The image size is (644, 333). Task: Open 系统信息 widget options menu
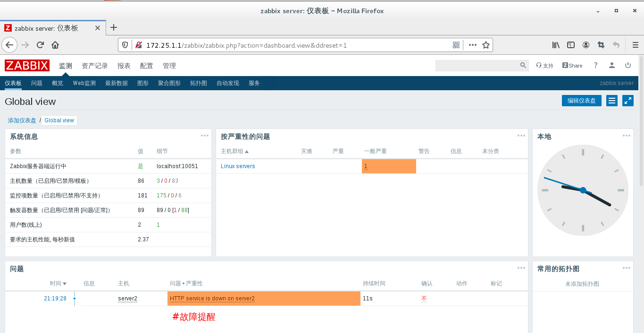click(x=204, y=136)
